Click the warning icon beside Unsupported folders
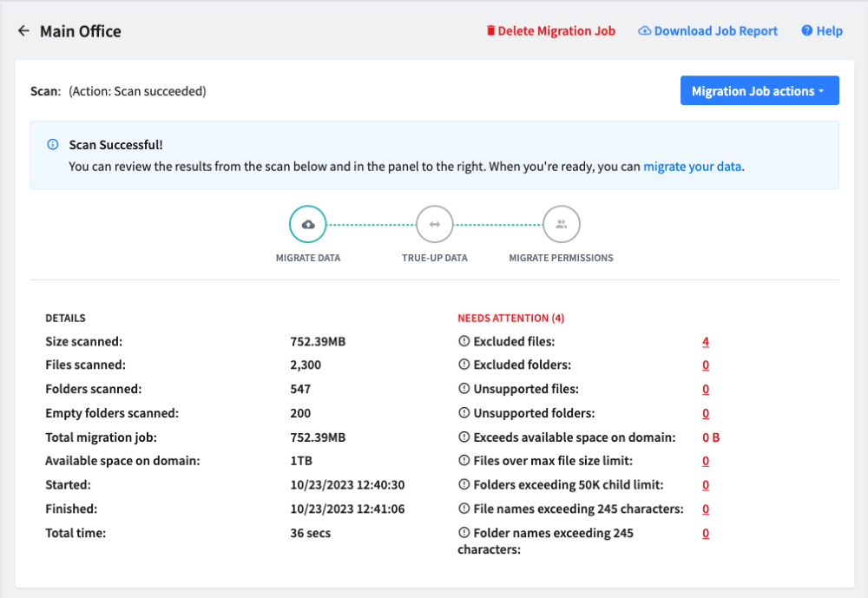 tap(464, 413)
